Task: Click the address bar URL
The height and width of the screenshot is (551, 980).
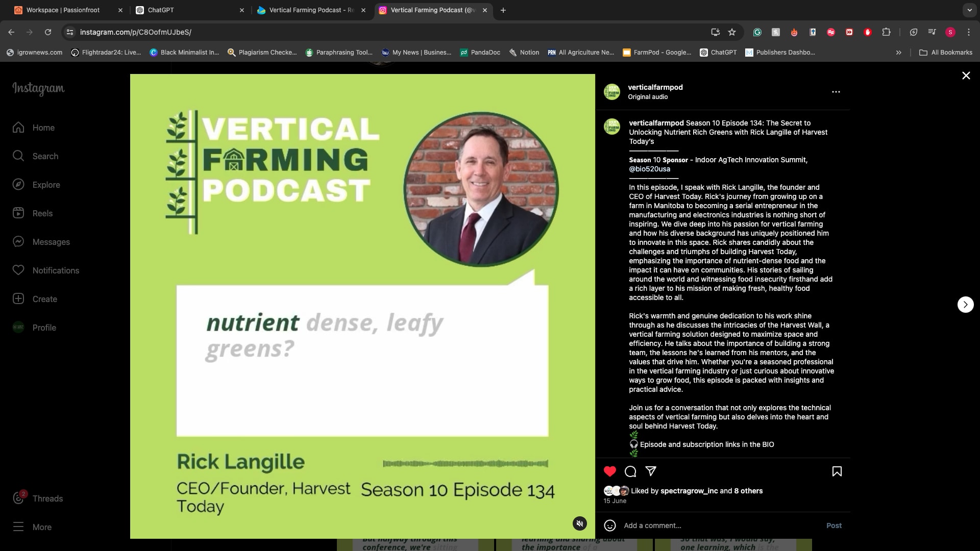Action: click(x=136, y=32)
